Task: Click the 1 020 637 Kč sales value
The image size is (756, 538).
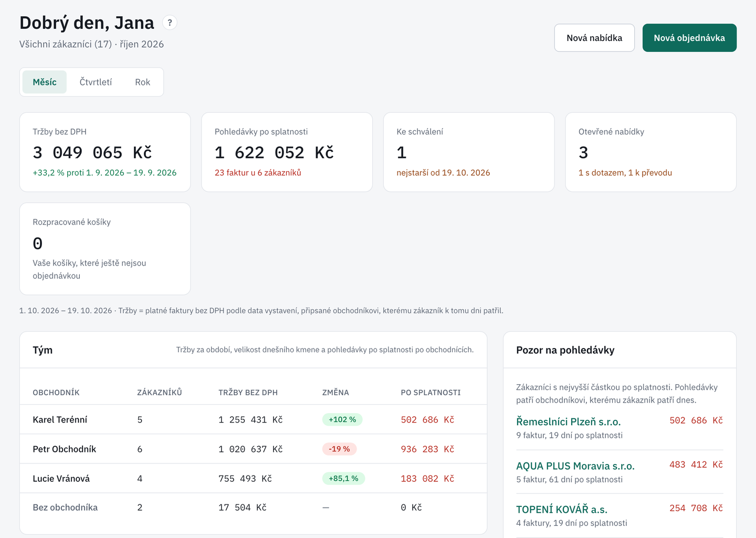Action: click(x=250, y=449)
